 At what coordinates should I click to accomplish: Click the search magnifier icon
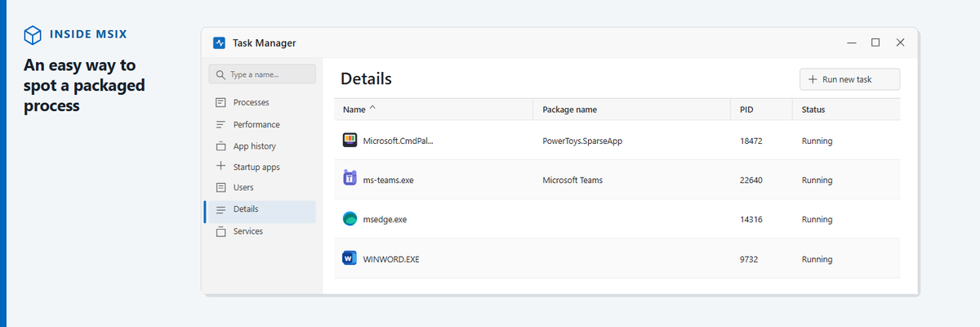tap(220, 74)
